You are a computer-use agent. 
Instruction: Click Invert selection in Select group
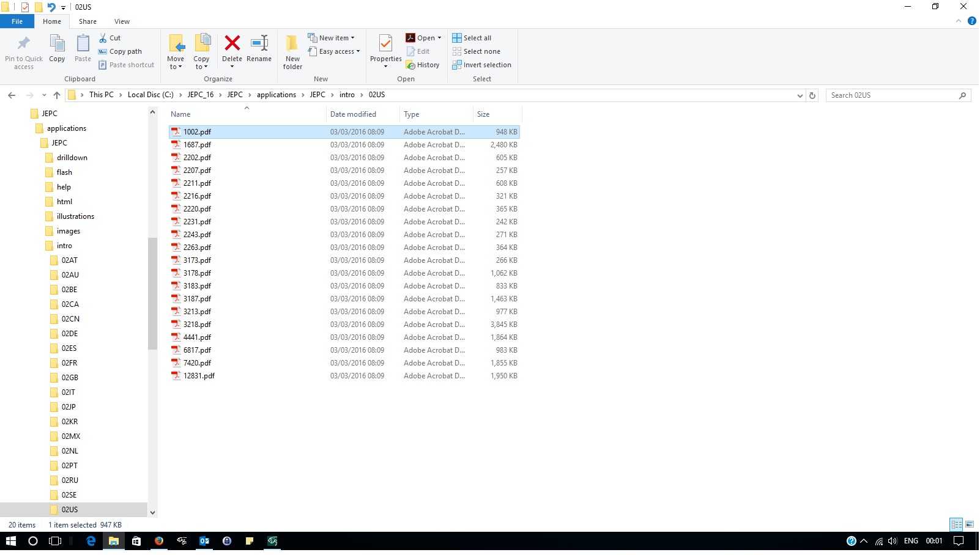tap(481, 65)
